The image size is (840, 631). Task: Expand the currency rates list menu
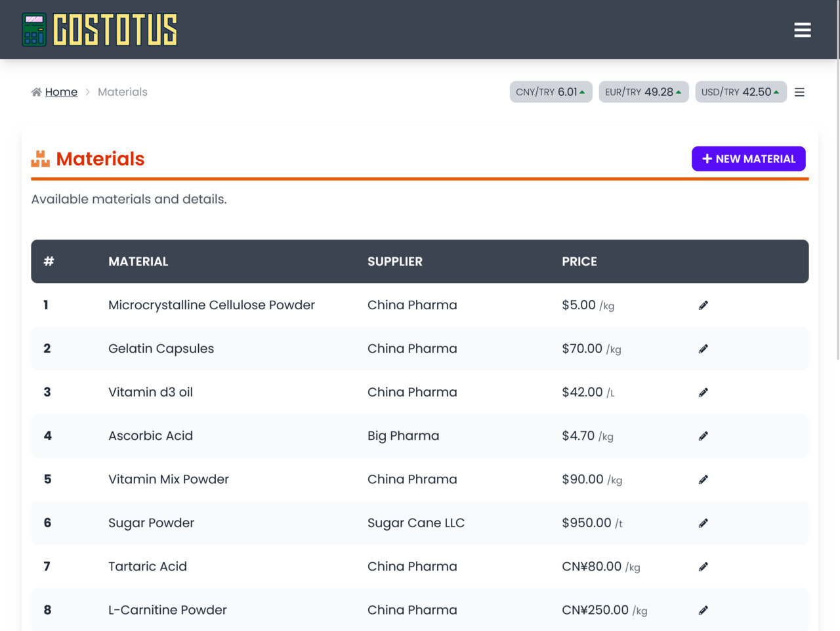tap(799, 93)
